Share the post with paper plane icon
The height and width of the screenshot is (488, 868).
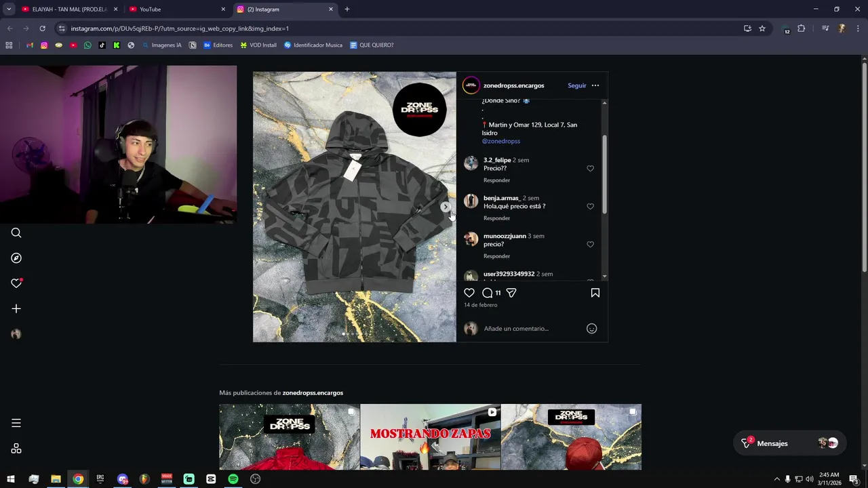click(511, 293)
